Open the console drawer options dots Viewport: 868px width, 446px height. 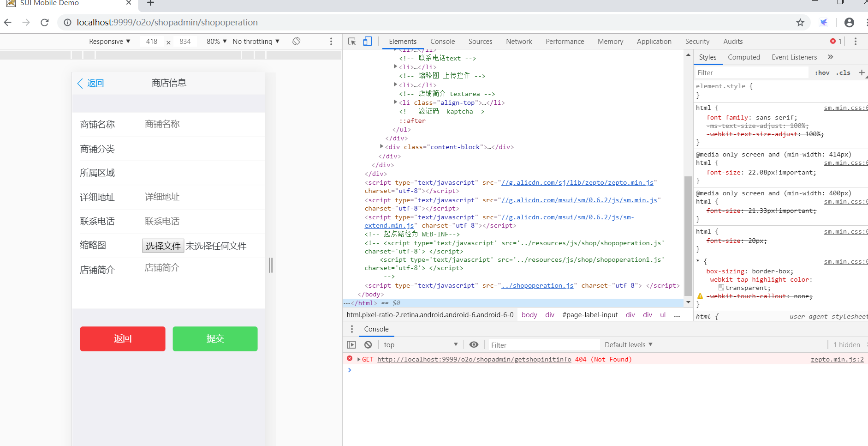tap(352, 329)
